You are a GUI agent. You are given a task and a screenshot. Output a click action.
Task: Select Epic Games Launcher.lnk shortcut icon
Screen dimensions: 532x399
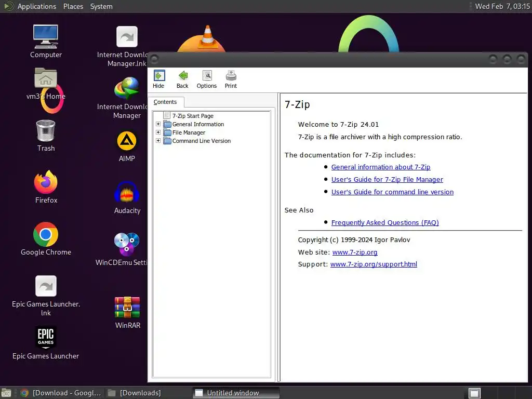[x=46, y=296]
